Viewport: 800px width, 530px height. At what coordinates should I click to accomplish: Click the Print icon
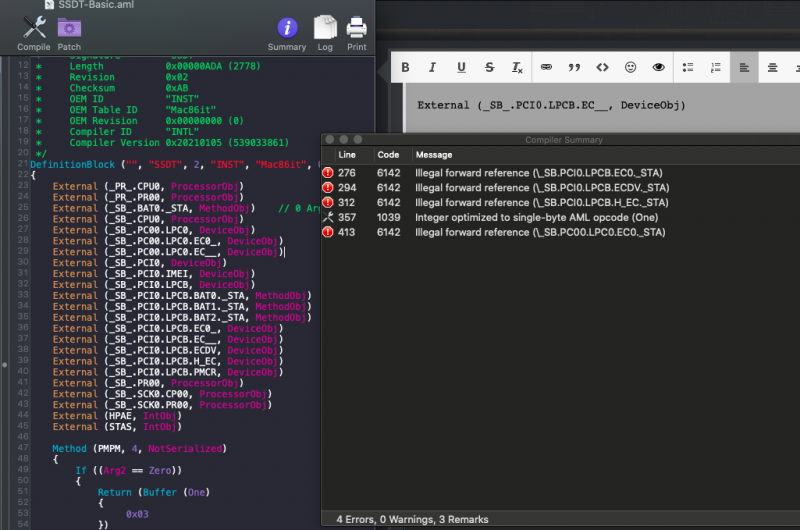pos(356,29)
